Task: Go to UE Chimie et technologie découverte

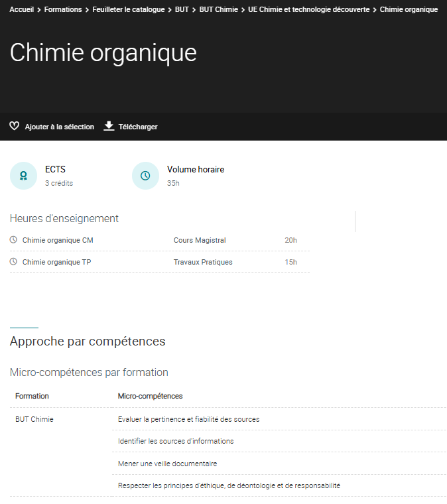Action: click(308, 10)
